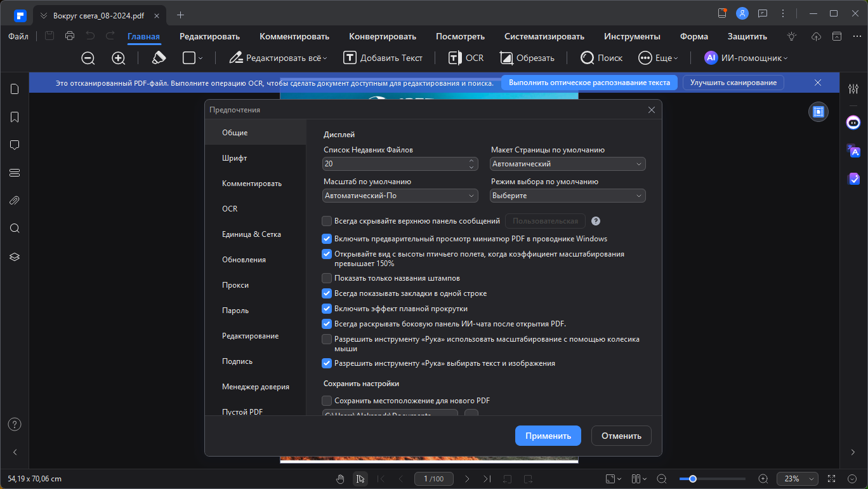The height and width of the screenshot is (489, 868).
Task: Switch to the Комментировать ribbon tab
Action: click(294, 36)
